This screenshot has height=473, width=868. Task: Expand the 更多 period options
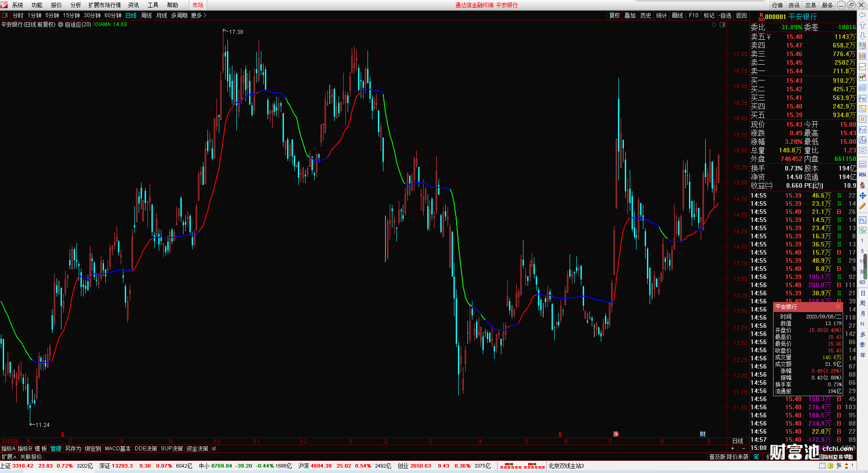tap(198, 15)
